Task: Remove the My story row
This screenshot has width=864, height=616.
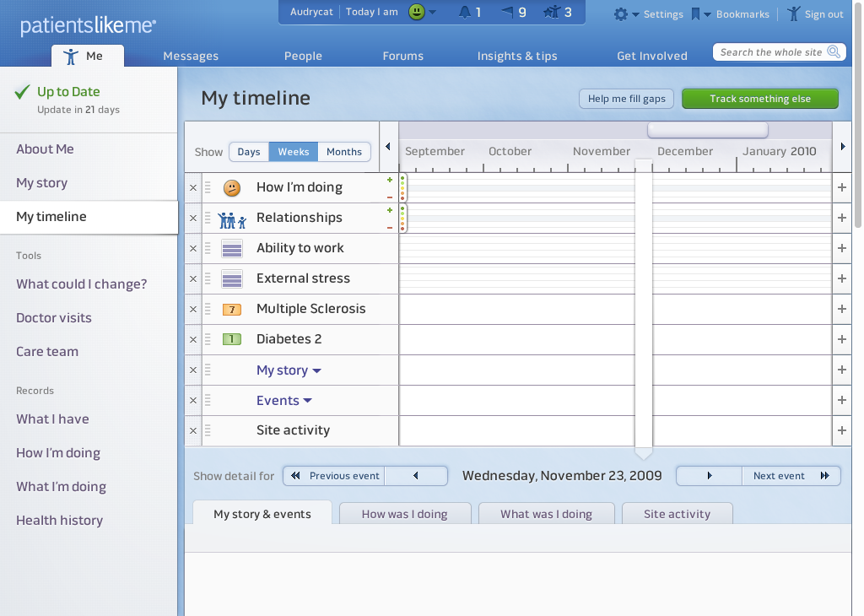Action: click(x=193, y=370)
